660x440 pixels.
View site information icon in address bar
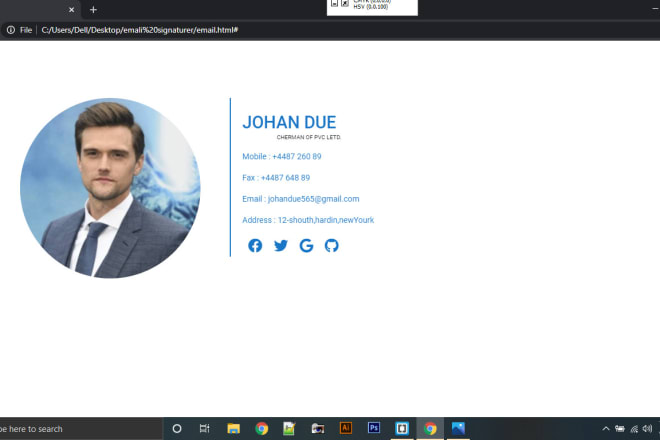11,30
